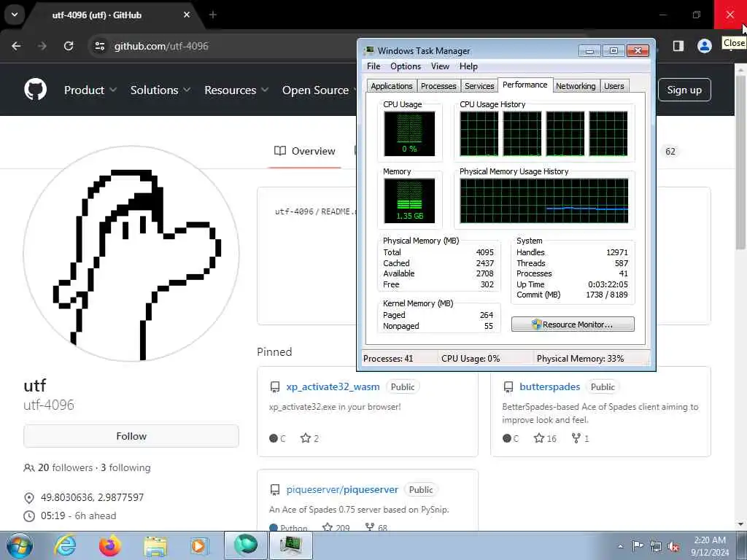Click star count 16 on butterspades card
The height and width of the screenshot is (560, 747).
click(x=545, y=438)
